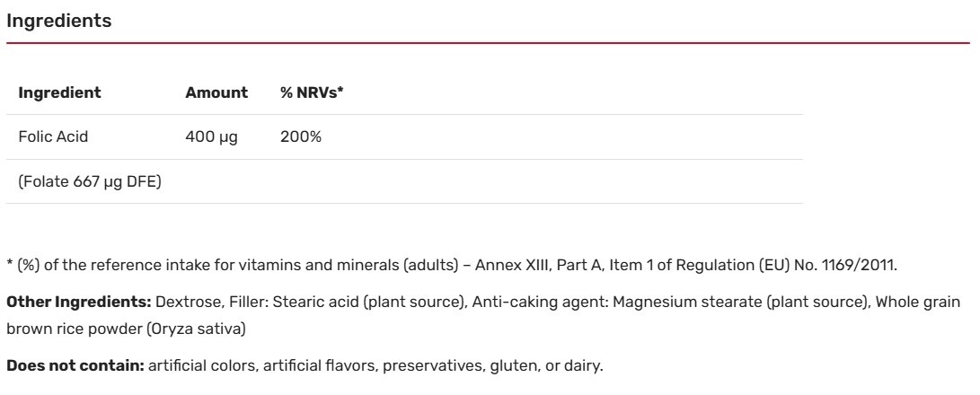Viewport: 980px width, 395px height.
Task: Click the Ingredients section heading
Action: point(59,22)
